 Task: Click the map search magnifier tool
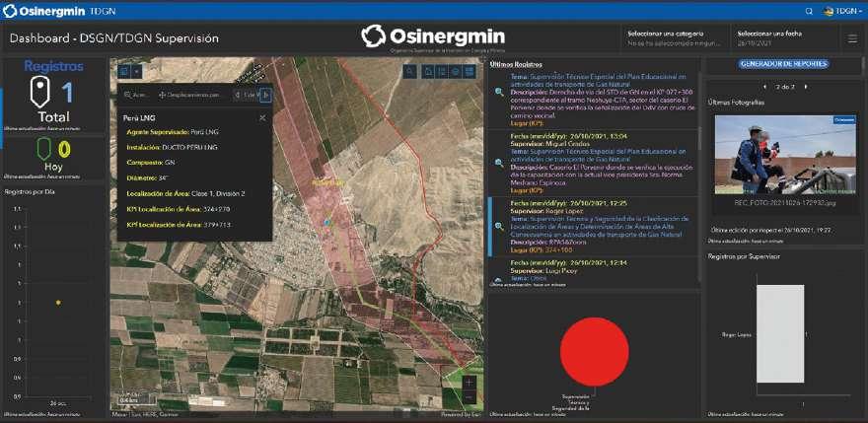click(410, 71)
